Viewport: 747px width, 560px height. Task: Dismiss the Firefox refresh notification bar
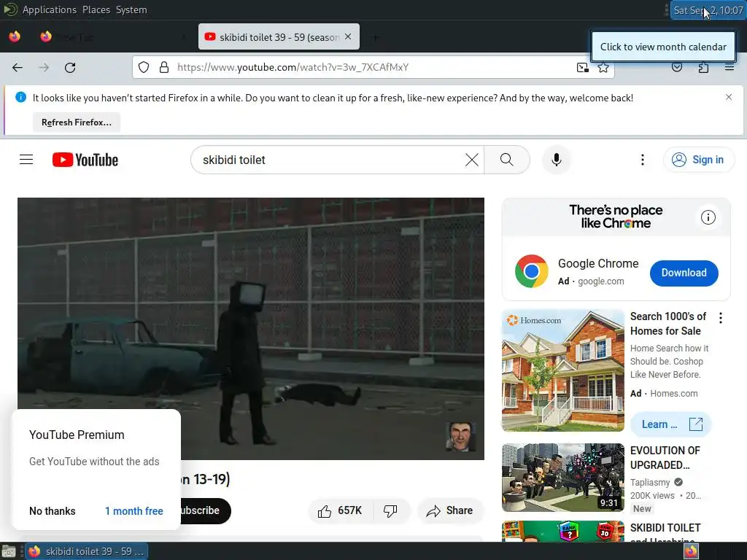pyautogui.click(x=729, y=97)
